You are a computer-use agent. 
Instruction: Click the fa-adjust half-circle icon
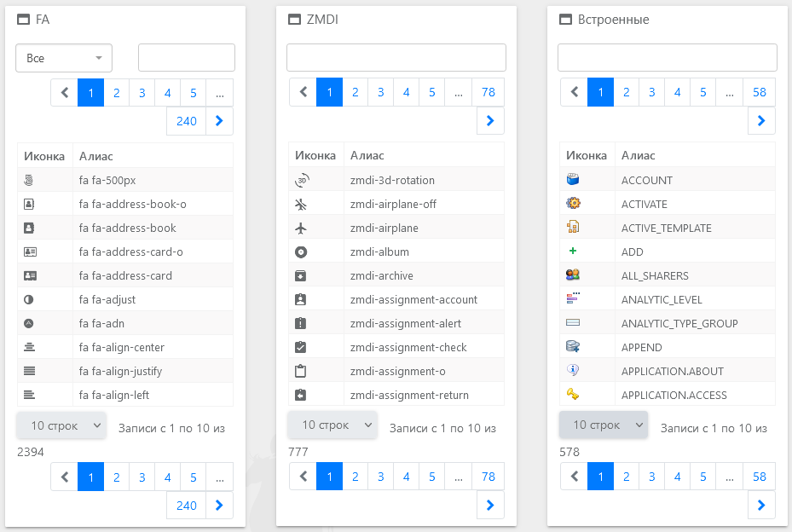point(30,299)
